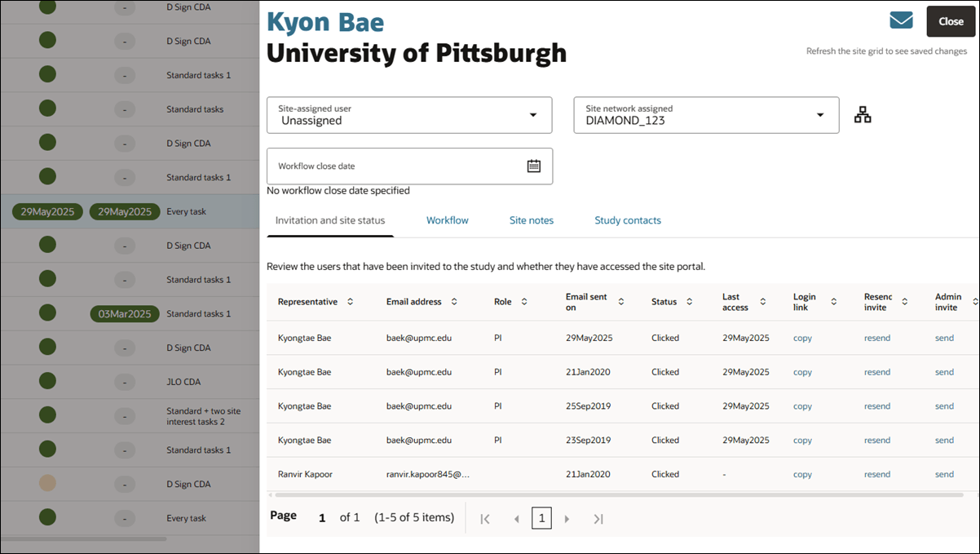The image size is (980, 554).
Task: Jump to the first page of results
Action: pyautogui.click(x=485, y=518)
